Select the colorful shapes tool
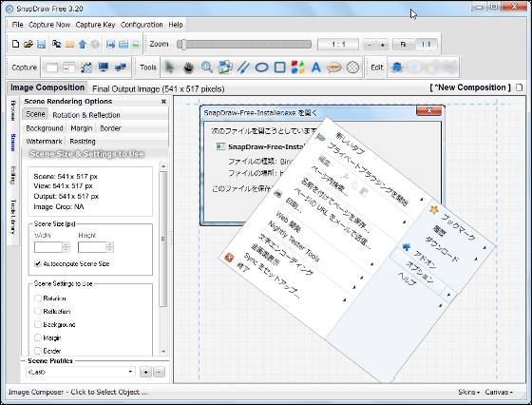The image size is (532, 405). click(298, 67)
